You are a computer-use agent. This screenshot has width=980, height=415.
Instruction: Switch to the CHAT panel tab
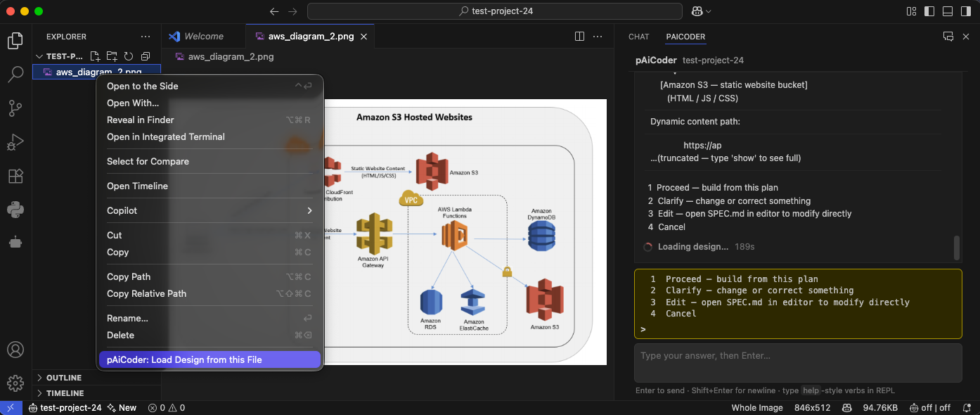pos(639,37)
